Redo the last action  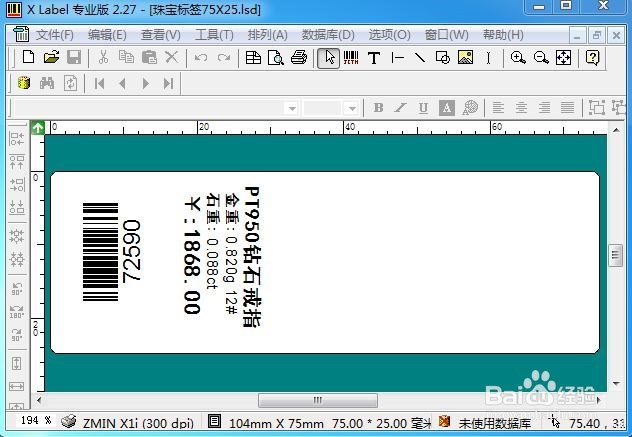(x=224, y=58)
